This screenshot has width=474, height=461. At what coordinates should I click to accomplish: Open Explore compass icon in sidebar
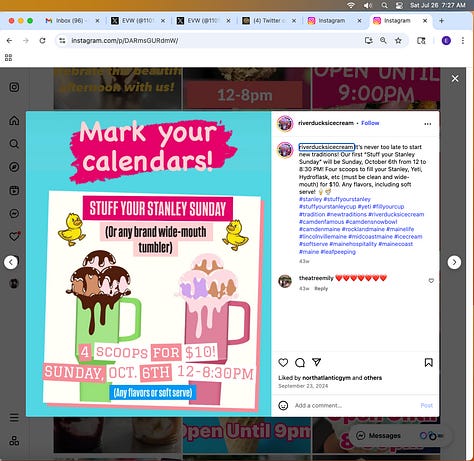coord(14,167)
